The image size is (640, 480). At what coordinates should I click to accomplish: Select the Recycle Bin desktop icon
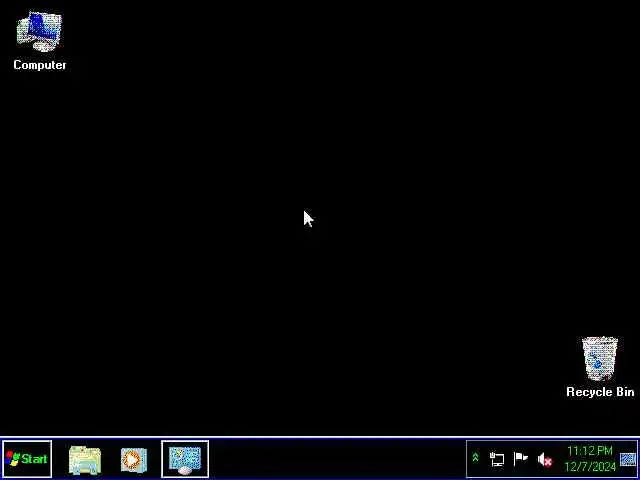coord(600,367)
